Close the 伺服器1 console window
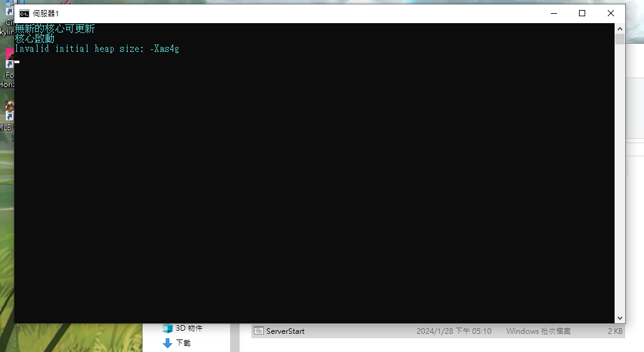Viewport: 644px width, 352px height. coord(611,14)
